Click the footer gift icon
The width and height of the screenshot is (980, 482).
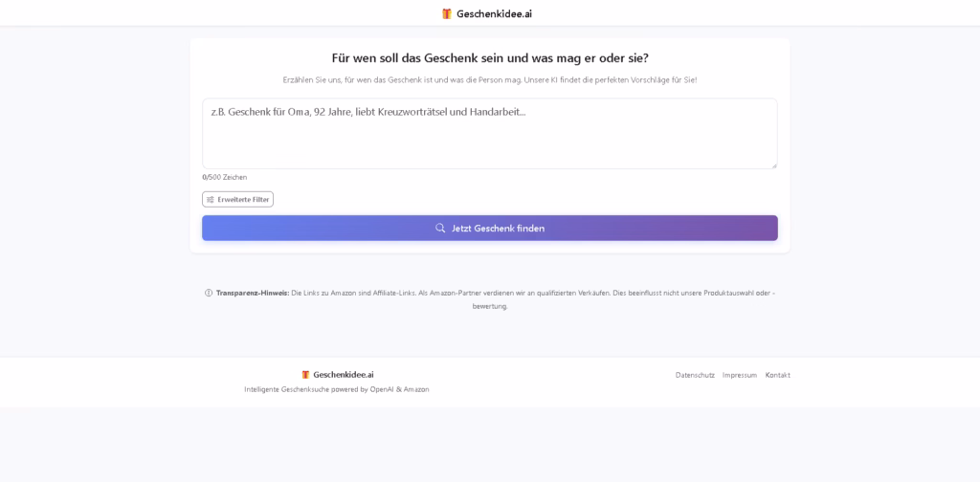(305, 375)
